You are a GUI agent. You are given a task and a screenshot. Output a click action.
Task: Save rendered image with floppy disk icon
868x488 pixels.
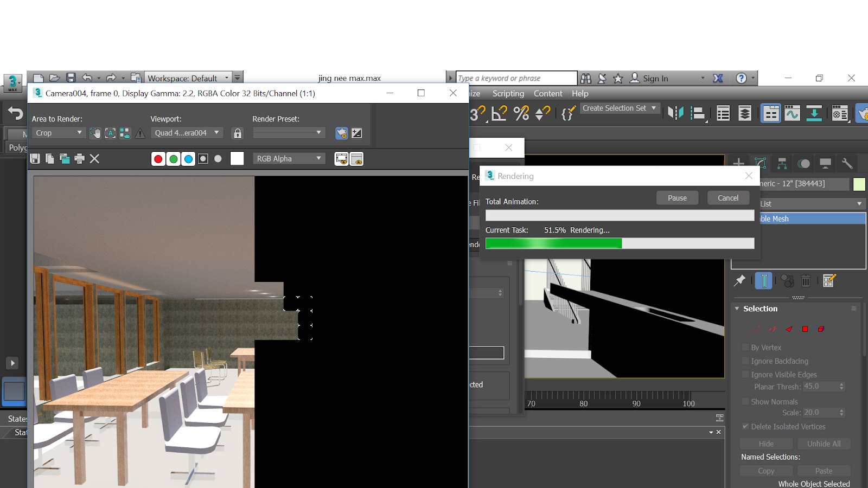click(35, 158)
